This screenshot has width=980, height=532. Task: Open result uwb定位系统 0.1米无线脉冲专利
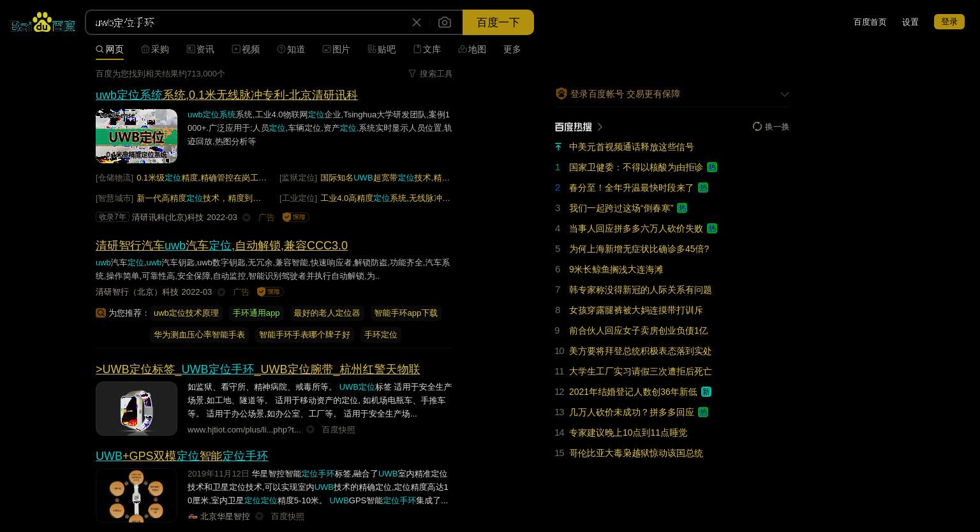226,94
